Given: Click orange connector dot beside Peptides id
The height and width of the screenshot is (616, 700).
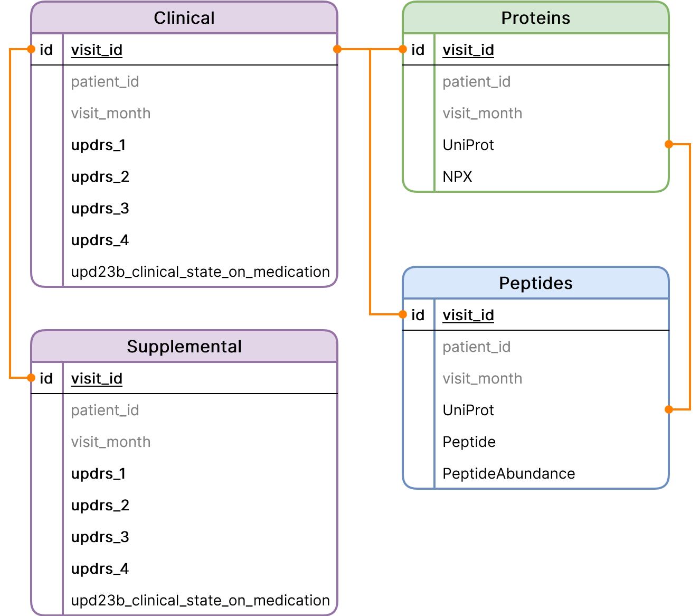Looking at the screenshot, I should pyautogui.click(x=403, y=315).
